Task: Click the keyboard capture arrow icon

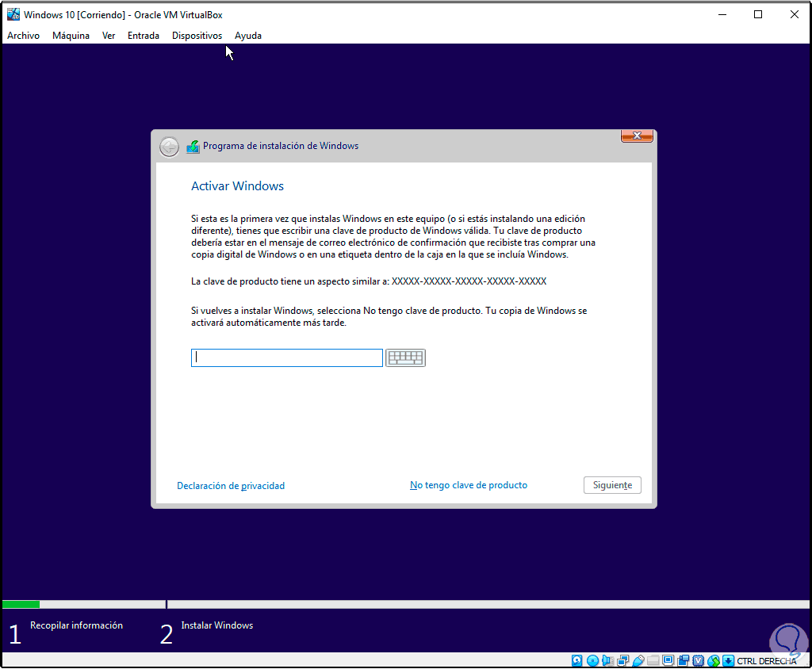Action: coord(728,661)
